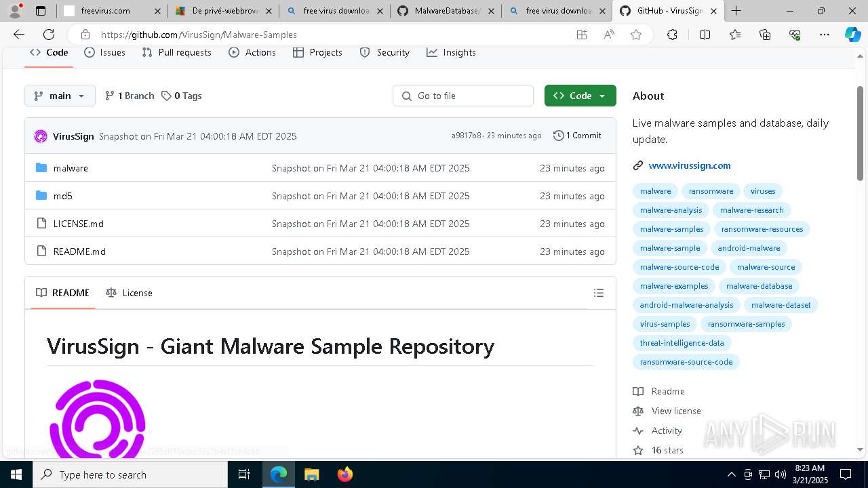Open Microsoft Edge taskbar icon
868x488 pixels.
tap(279, 474)
